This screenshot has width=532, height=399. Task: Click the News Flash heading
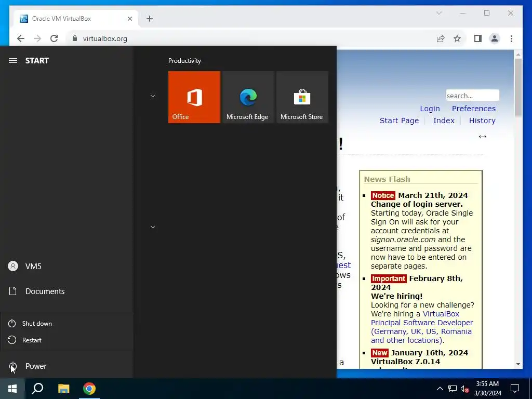(387, 179)
